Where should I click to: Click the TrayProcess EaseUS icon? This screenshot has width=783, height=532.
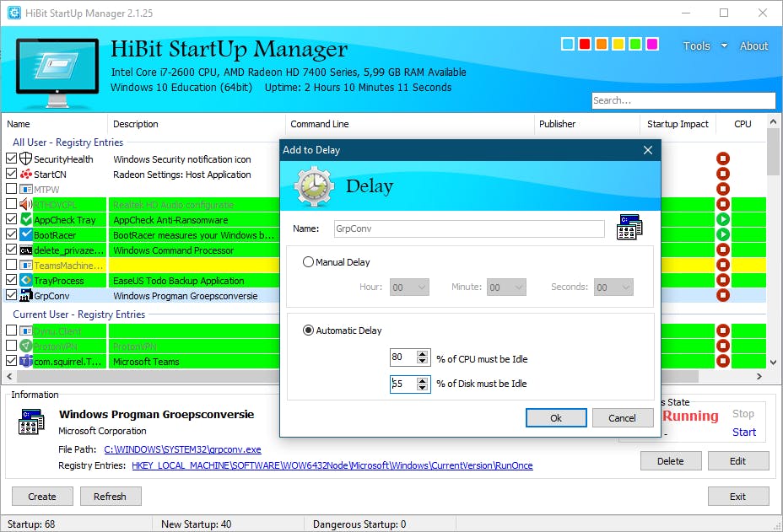click(25, 280)
